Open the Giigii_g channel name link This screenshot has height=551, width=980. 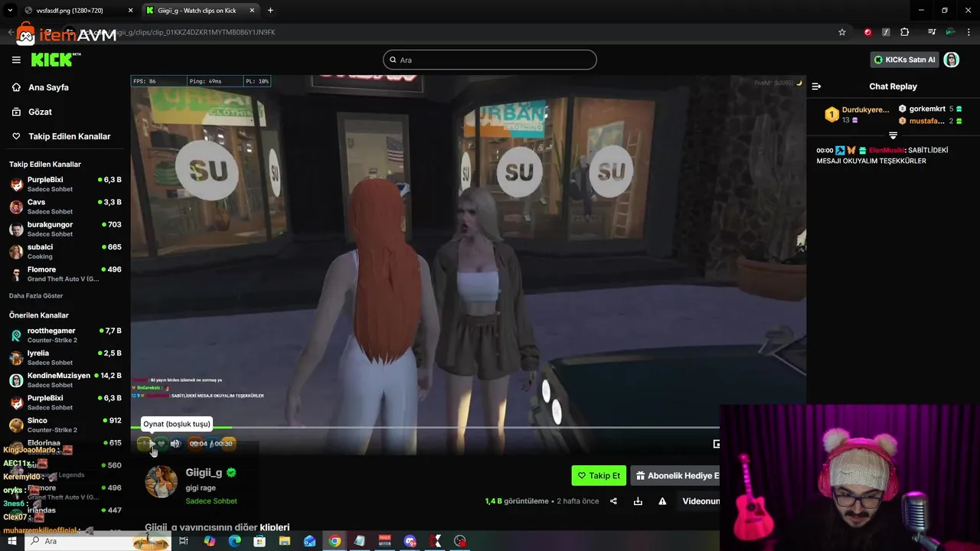204,472
